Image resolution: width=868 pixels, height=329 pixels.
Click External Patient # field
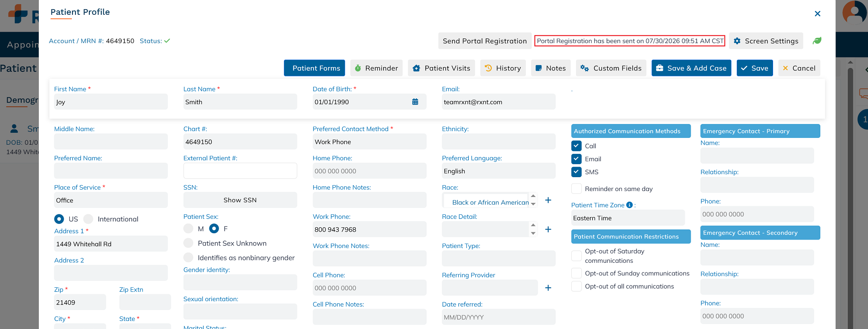240,171
